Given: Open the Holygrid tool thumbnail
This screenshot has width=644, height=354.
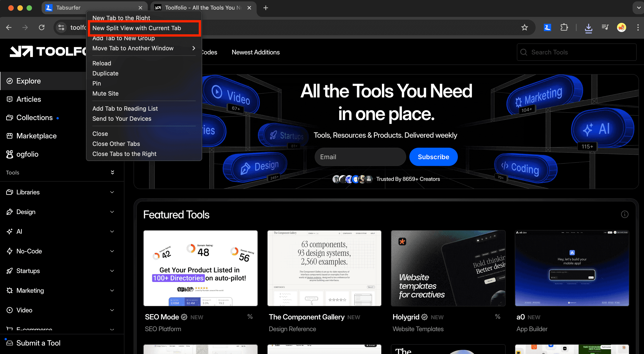Looking at the screenshot, I should pyautogui.click(x=448, y=268).
